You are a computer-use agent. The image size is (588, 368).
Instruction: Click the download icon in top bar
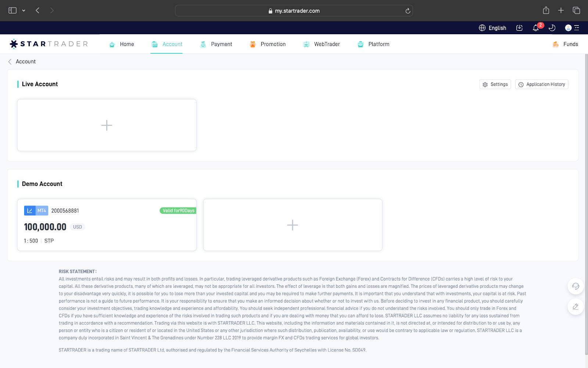[x=519, y=28]
